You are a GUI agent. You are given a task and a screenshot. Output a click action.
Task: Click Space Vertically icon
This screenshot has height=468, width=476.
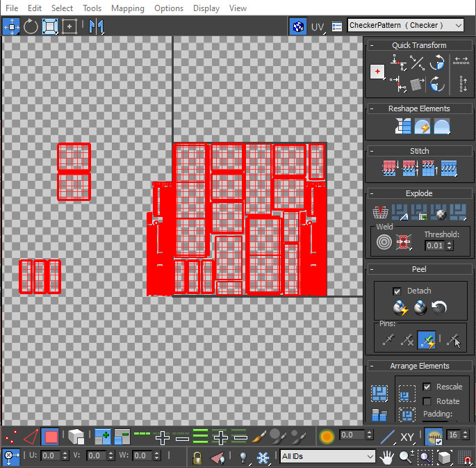click(463, 84)
